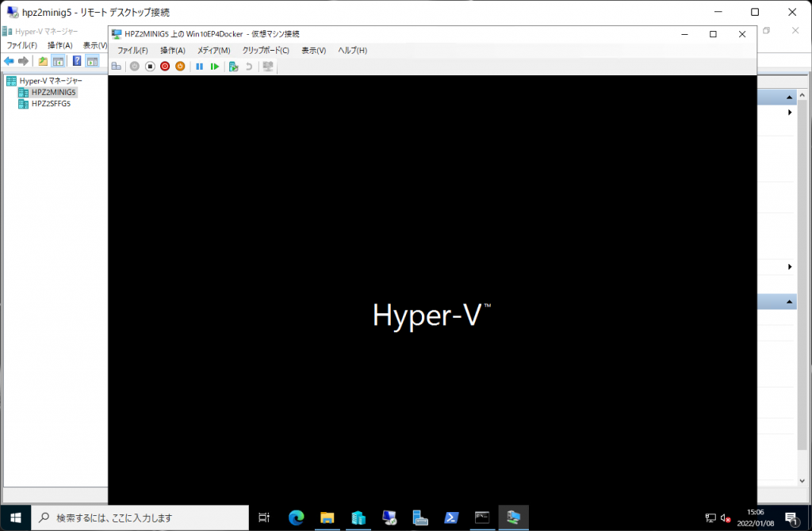Viewport: 812px width, 531px height.
Task: Select the HPZ2MINIG5 server in the tree
Action: coord(53,92)
